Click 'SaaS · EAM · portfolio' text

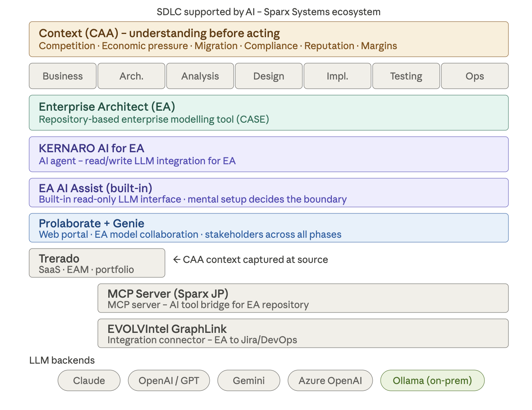pyautogui.click(x=86, y=270)
